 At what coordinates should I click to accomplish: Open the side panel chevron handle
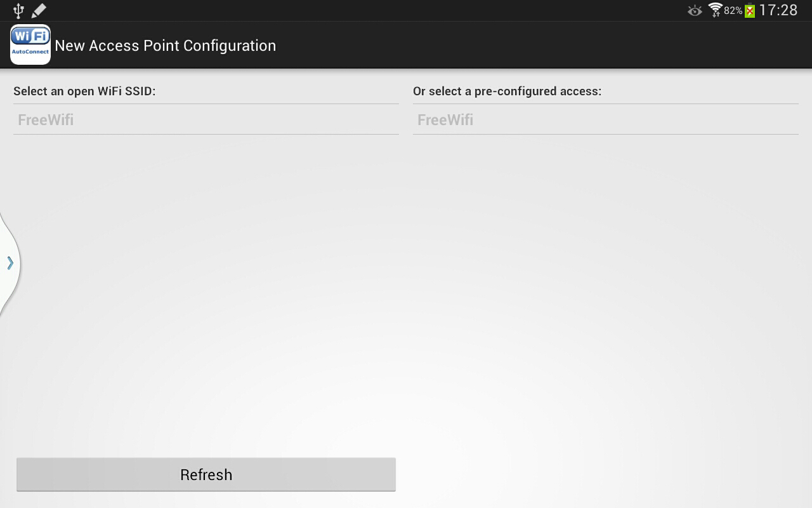tap(10, 263)
